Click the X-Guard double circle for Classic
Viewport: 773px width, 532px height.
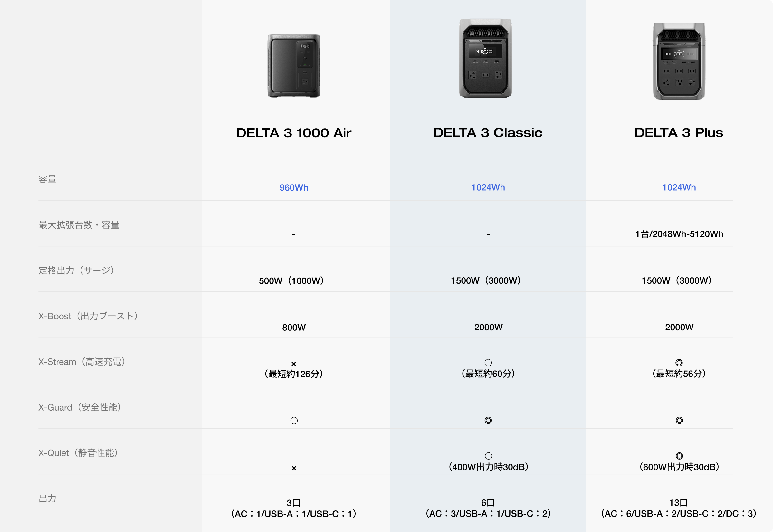click(x=488, y=420)
